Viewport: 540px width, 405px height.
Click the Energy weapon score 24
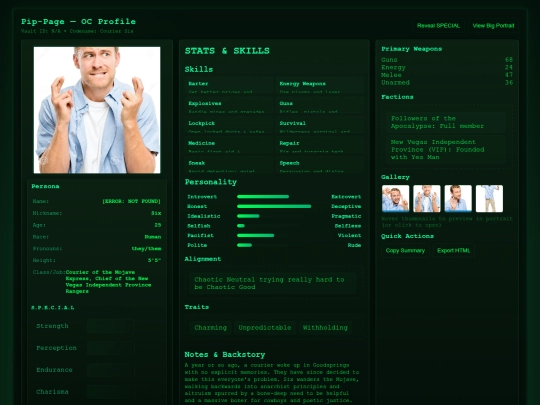(509, 68)
